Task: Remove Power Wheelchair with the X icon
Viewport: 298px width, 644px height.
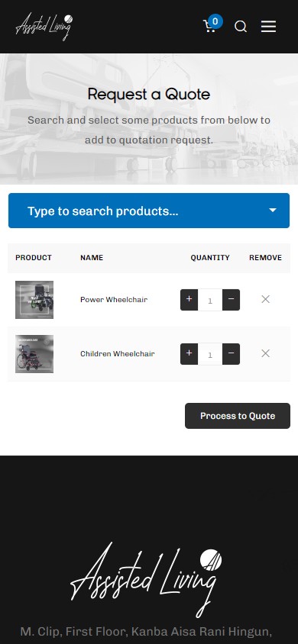Action: (266, 299)
